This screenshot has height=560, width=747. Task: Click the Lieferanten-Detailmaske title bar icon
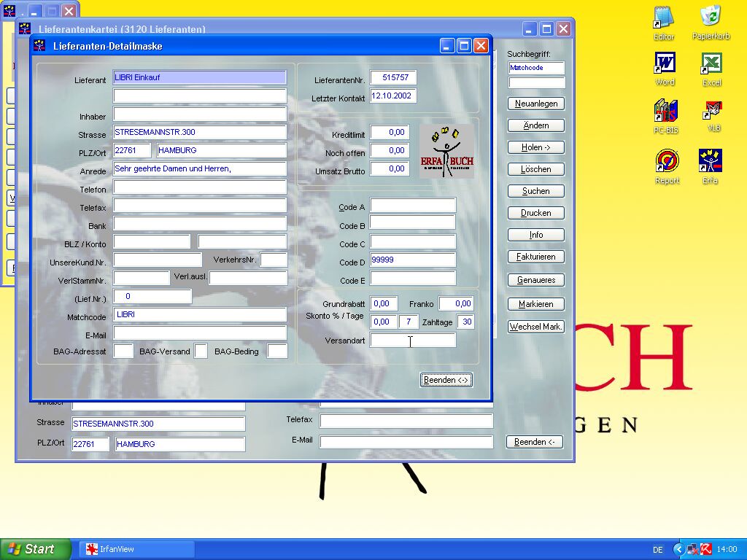(x=39, y=46)
